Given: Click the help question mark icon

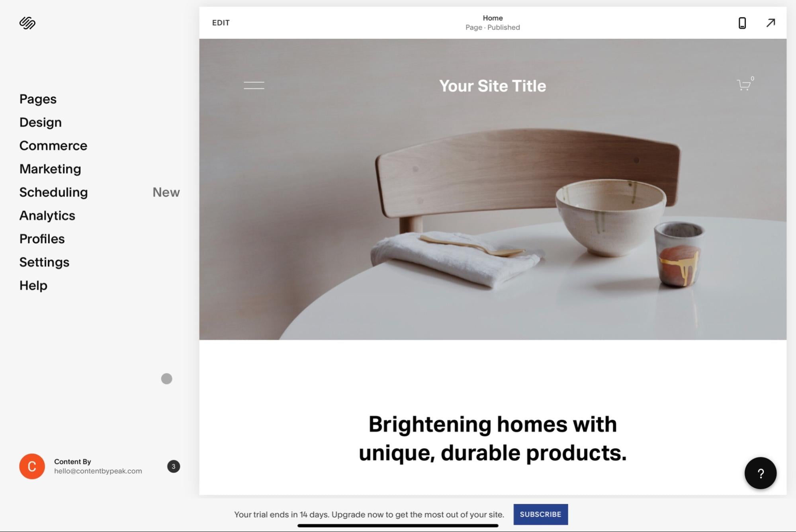Looking at the screenshot, I should [761, 473].
